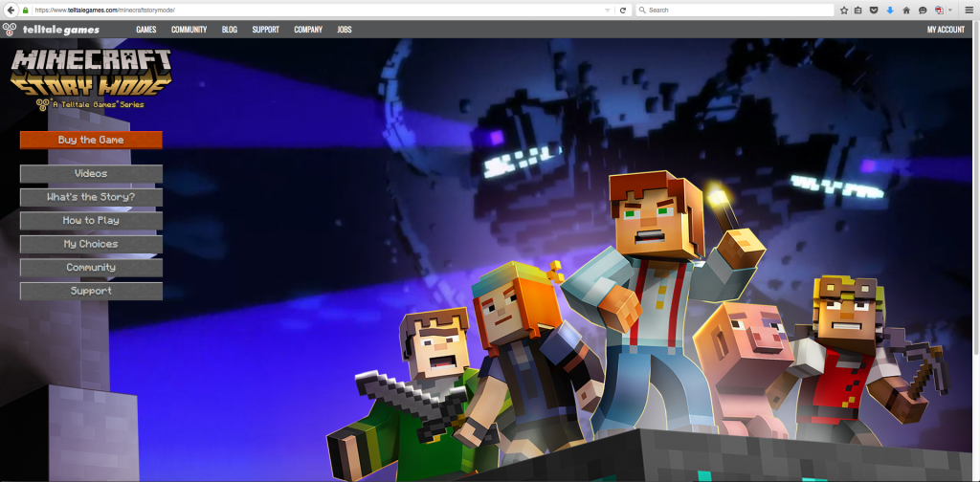Show bookmarks list icon
980x482 pixels.
(858, 11)
